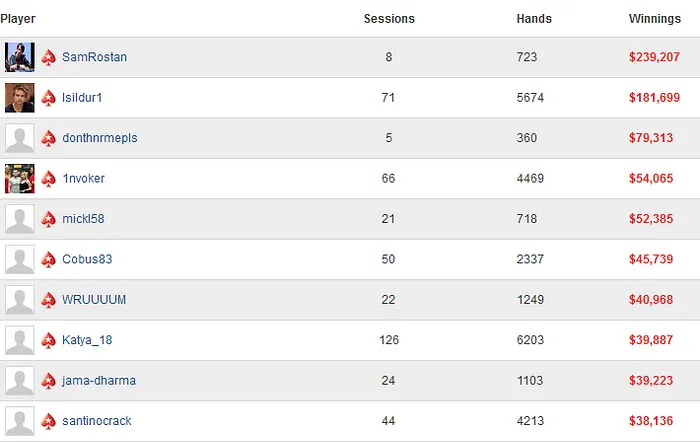Go to jama-dharma's player page
Screen dimensions: 700x442
pyautogui.click(x=98, y=381)
